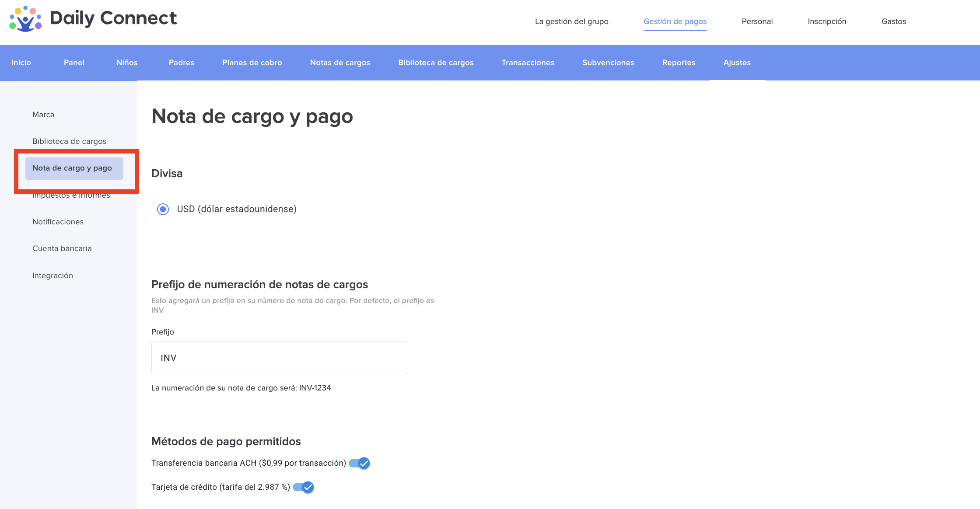The image size is (980, 509).
Task: Open the Reportes menu item
Action: (678, 63)
